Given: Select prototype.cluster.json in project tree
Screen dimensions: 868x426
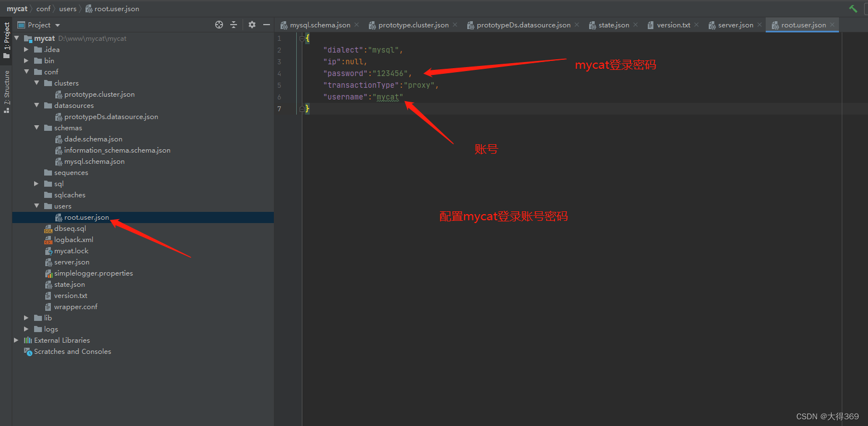Looking at the screenshot, I should (99, 94).
